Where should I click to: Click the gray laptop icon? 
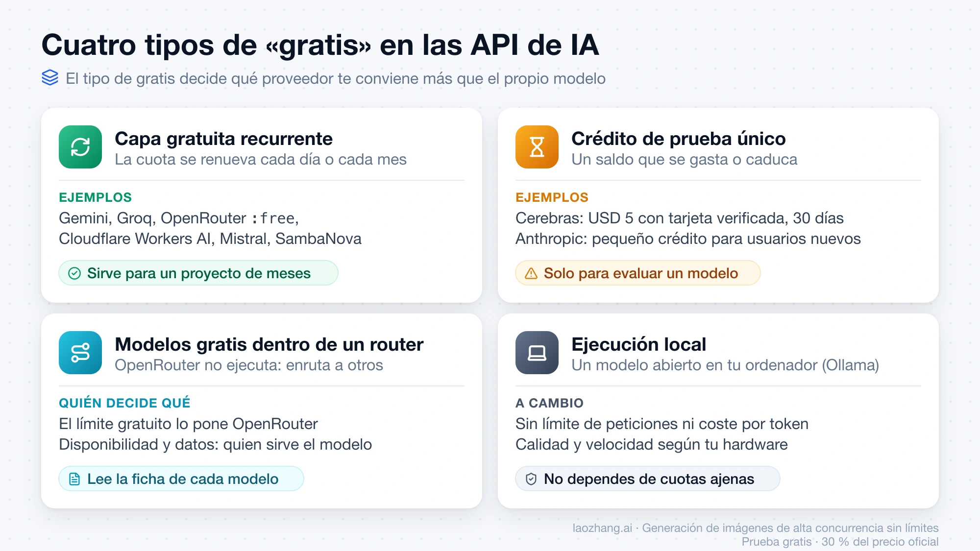(537, 353)
